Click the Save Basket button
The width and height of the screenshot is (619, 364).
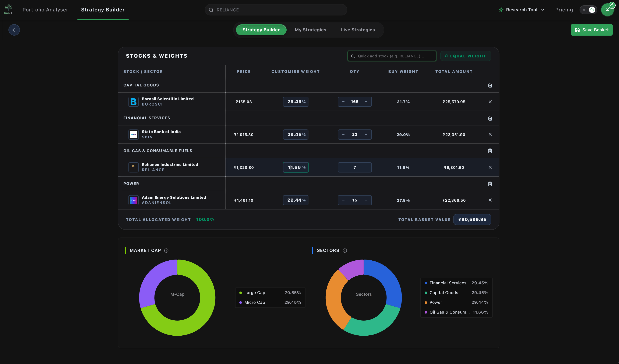591,30
